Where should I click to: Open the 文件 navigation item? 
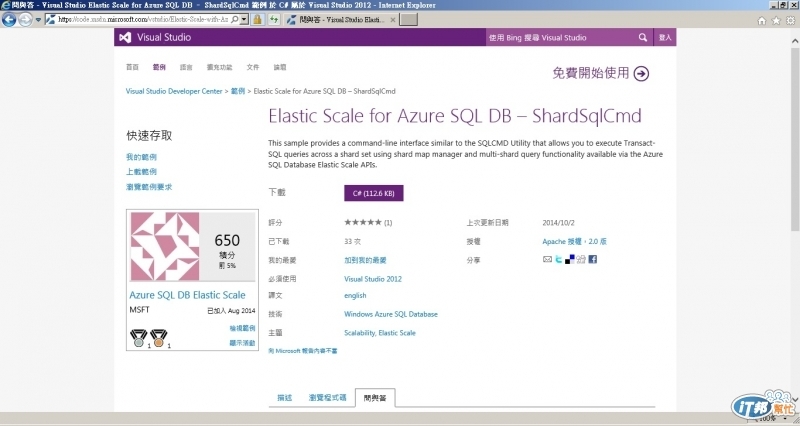pyautogui.click(x=253, y=67)
